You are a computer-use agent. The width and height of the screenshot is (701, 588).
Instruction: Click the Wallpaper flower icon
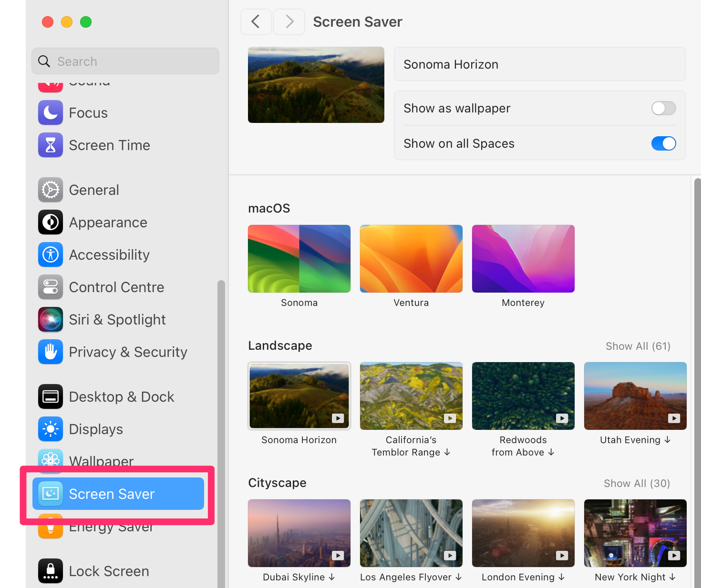(51, 460)
